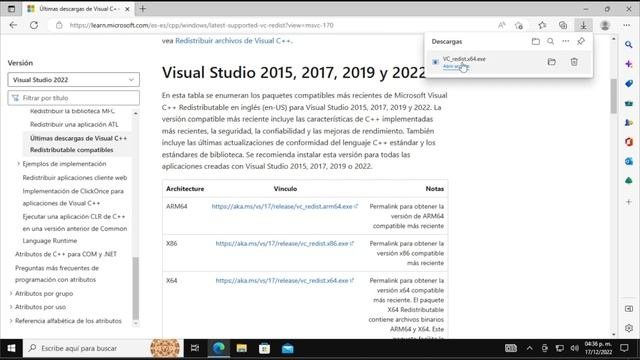Delete the VC_redist.x64.exe download
Viewport: 640px width, 360px height.
point(574,62)
